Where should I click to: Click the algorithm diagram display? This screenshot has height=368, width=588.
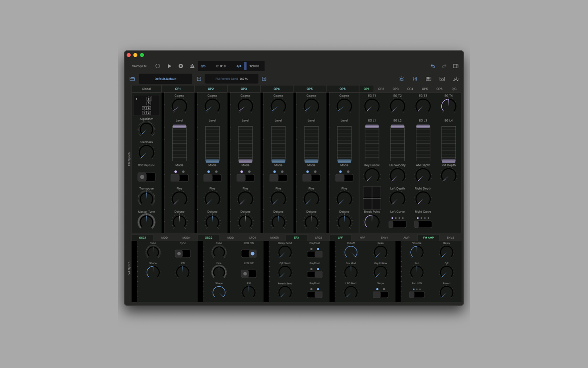pos(146,105)
